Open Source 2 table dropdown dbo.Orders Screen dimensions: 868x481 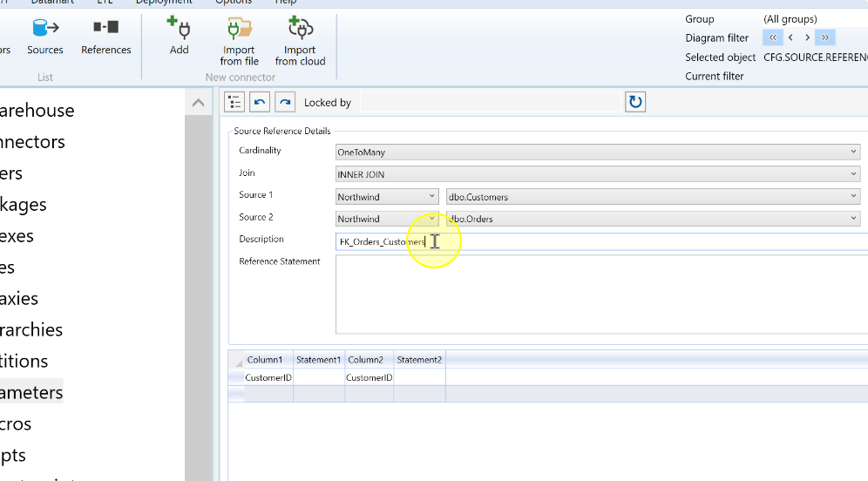654,219
